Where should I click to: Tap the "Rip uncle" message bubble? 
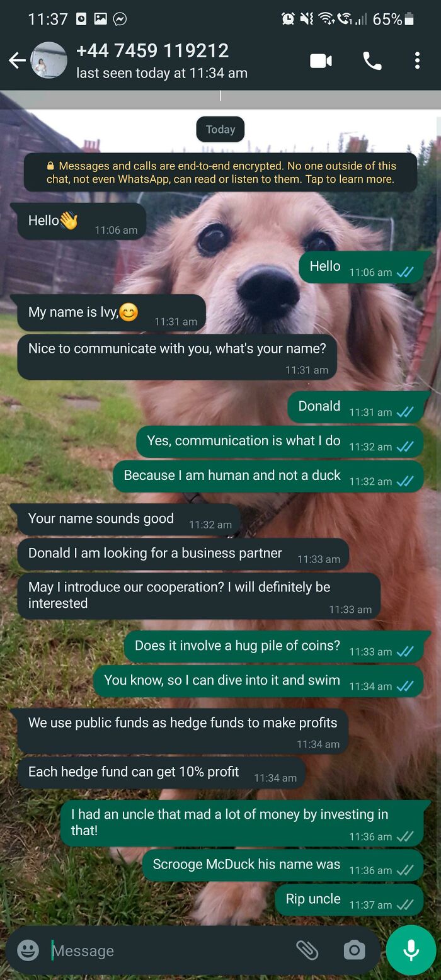[x=349, y=900]
